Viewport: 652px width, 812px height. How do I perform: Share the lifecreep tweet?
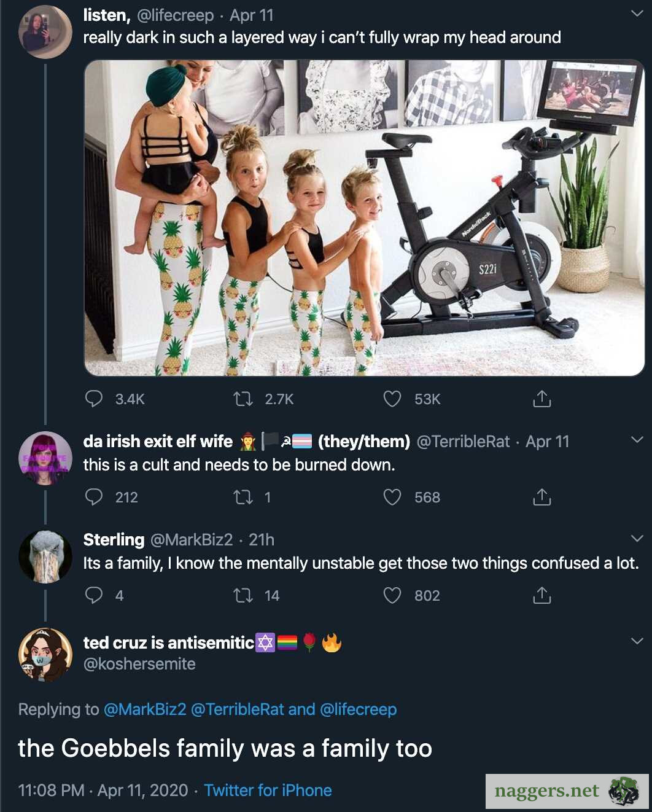pyautogui.click(x=541, y=399)
